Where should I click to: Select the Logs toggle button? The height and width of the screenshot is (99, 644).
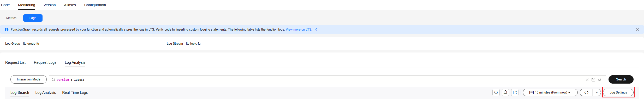click(33, 18)
